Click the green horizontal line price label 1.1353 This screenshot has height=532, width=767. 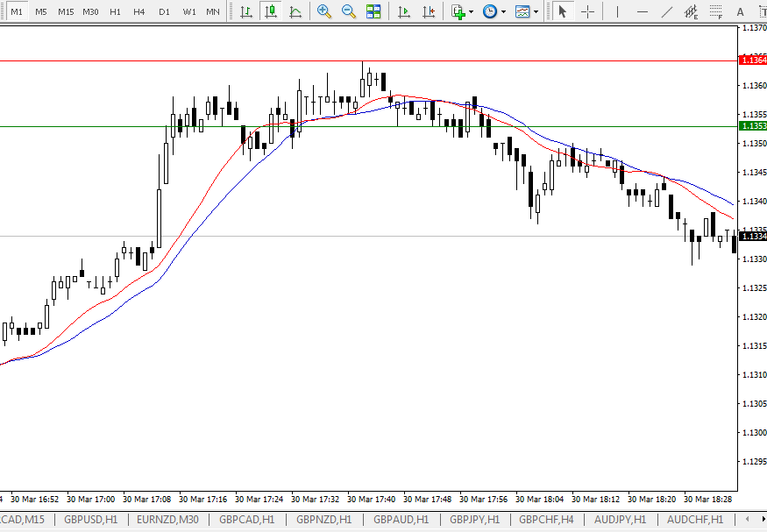point(753,126)
